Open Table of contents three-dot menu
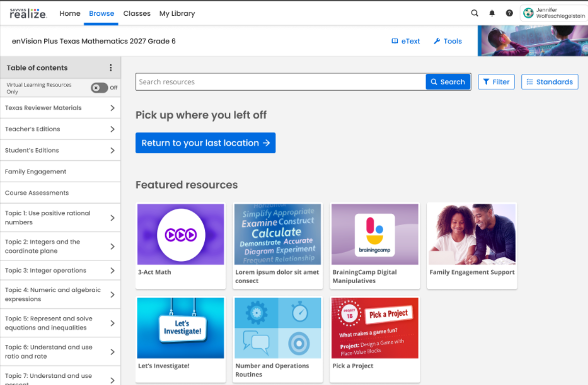 pyautogui.click(x=111, y=68)
